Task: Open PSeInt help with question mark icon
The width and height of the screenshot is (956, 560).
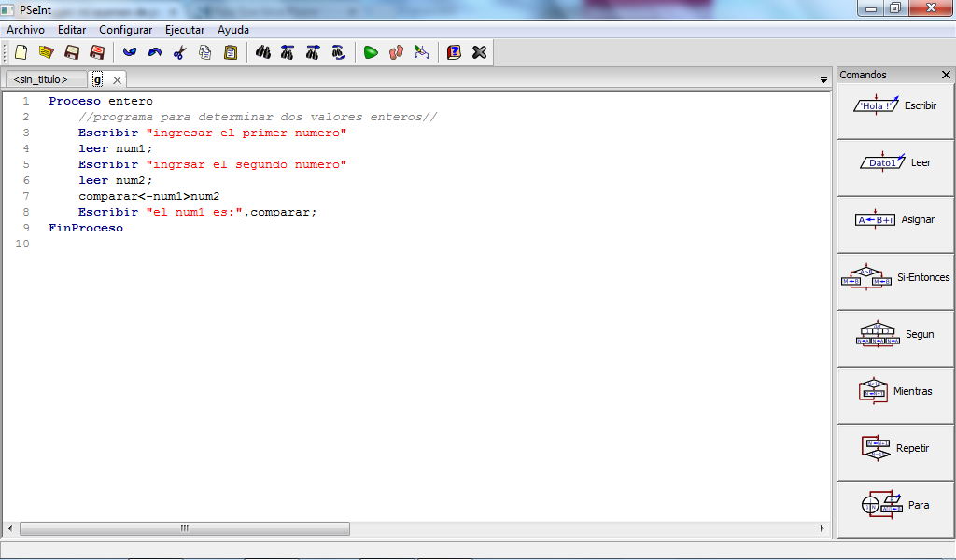Action: 454,52
